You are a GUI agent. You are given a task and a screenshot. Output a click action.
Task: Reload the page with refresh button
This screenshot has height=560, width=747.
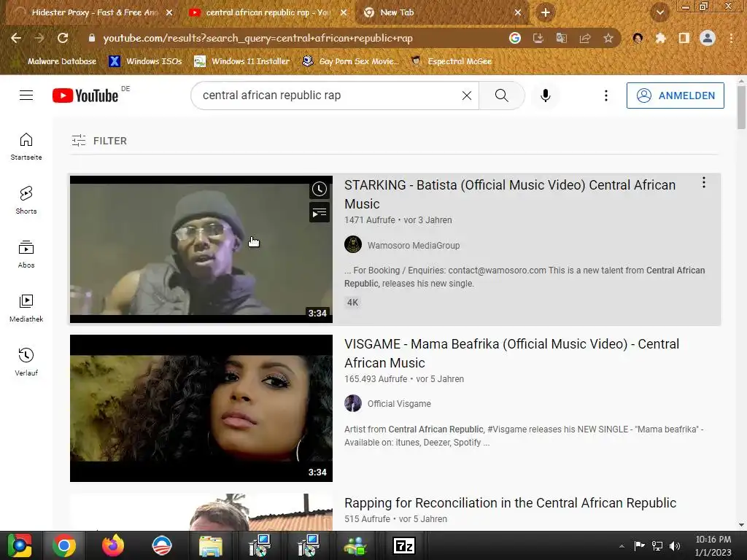tap(63, 38)
